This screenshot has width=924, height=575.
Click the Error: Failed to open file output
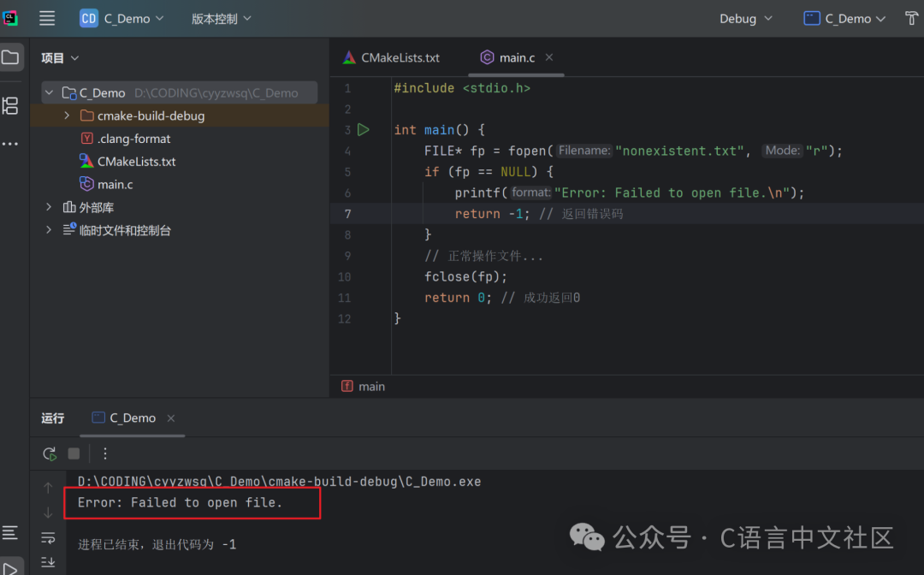pyautogui.click(x=180, y=502)
